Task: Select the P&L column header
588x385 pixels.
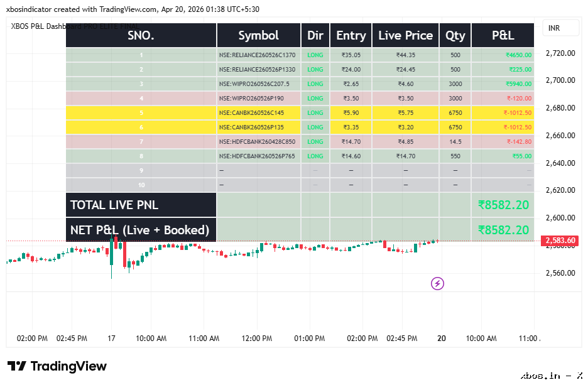Action: click(x=503, y=35)
